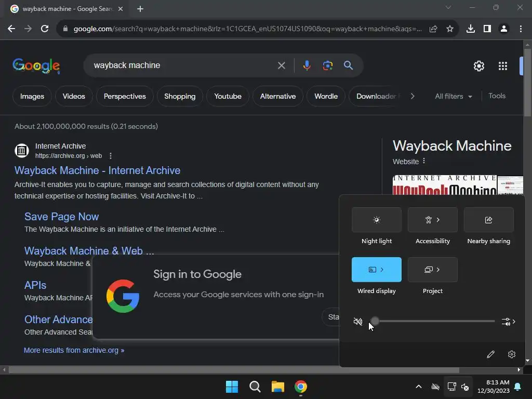The height and width of the screenshot is (399, 532).
Task: Click the vertical page scrollbar thumb
Action: coord(527,83)
